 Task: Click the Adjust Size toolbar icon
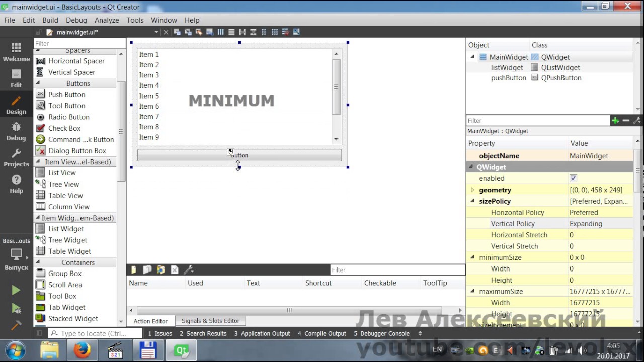[296, 32]
